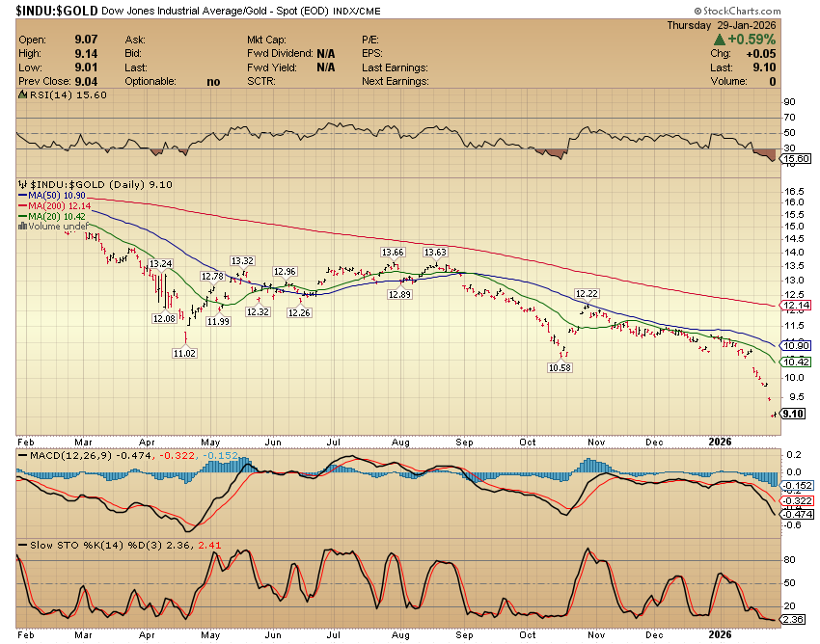Click the 11.02 price low annotation

point(184,354)
